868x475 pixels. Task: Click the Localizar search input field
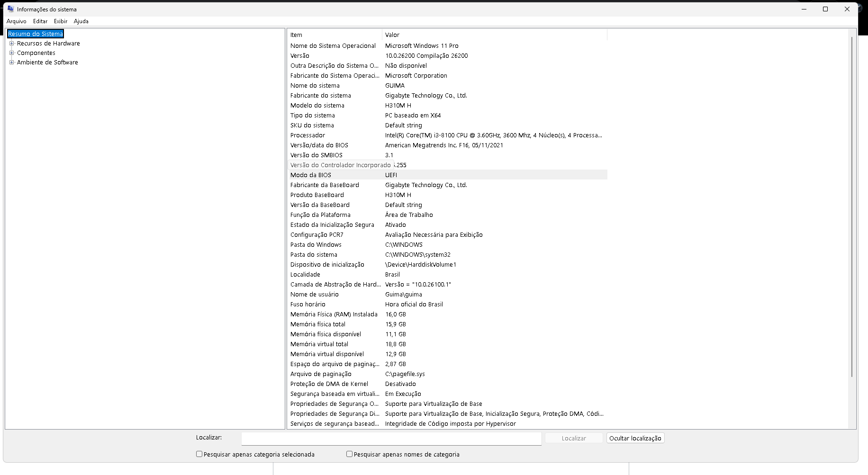391,439
